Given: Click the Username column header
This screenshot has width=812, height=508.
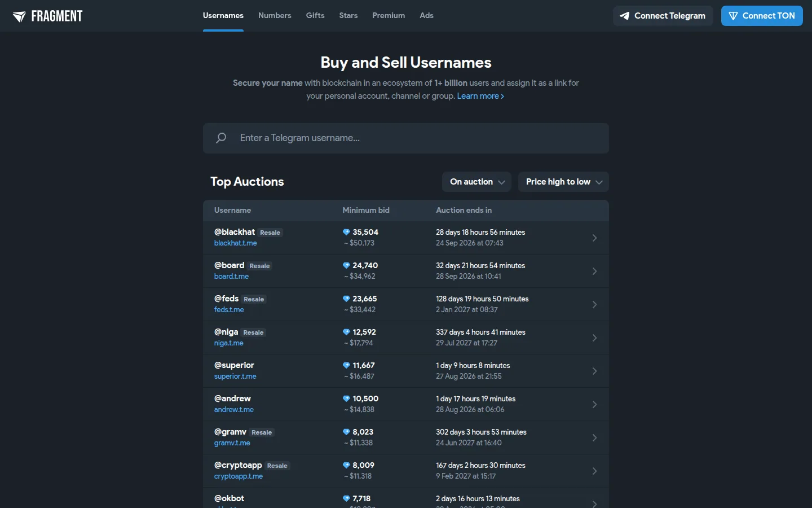Looking at the screenshot, I should 232,210.
